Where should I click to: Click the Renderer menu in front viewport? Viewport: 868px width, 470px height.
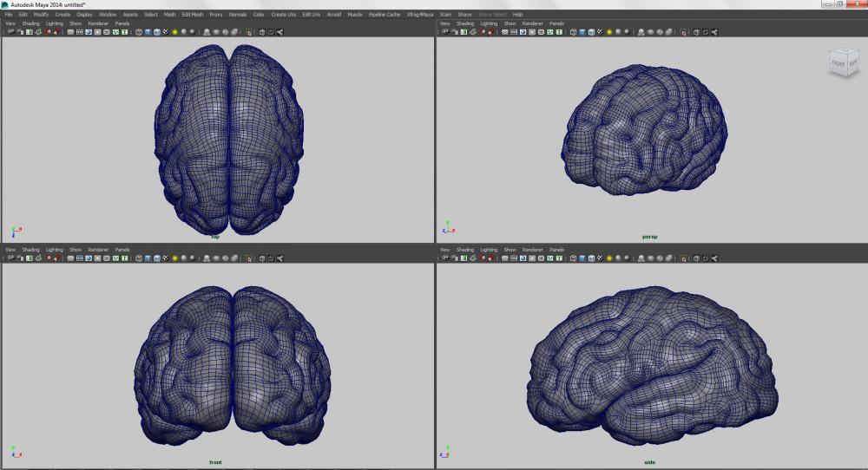point(98,250)
